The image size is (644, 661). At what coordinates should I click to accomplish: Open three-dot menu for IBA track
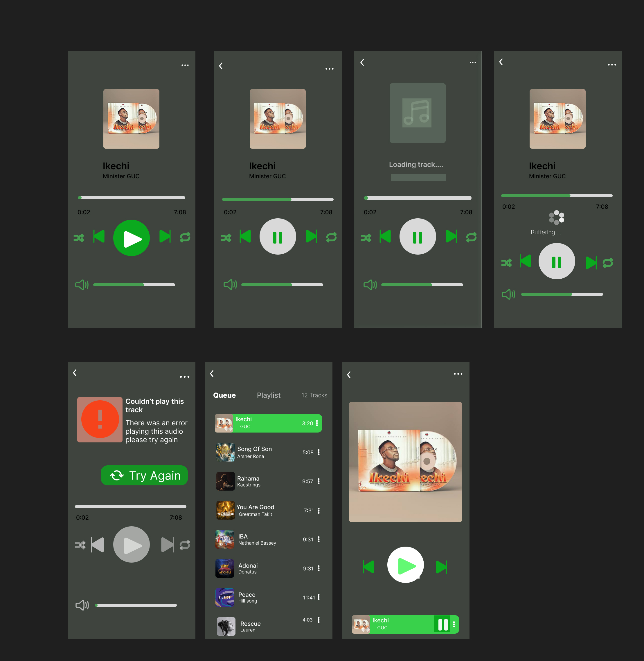[x=319, y=539]
